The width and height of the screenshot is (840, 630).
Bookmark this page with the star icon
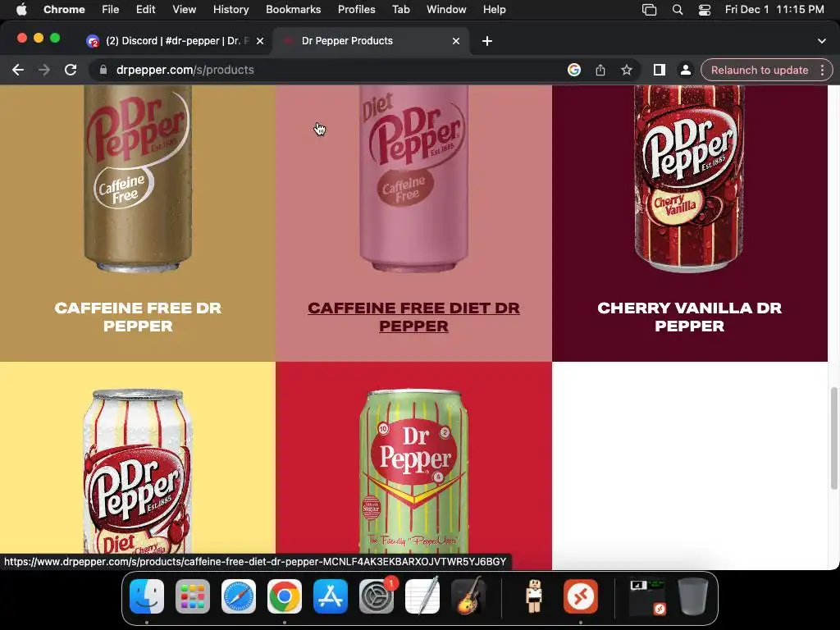[x=626, y=70]
